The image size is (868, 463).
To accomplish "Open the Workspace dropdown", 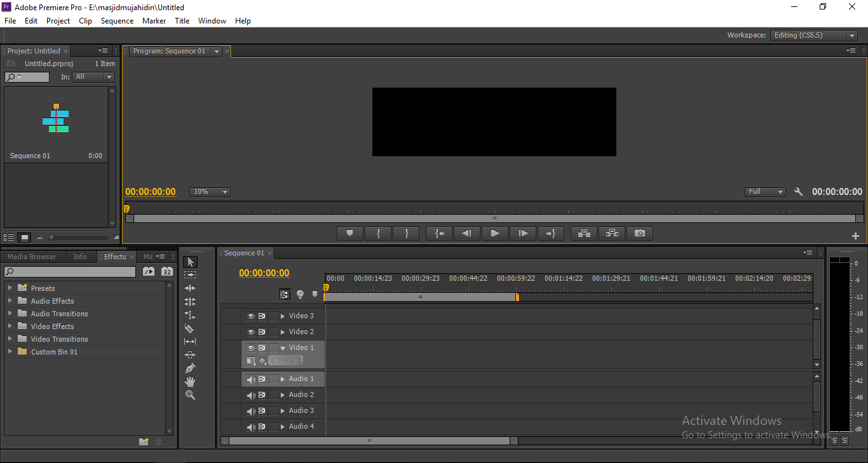I will pos(813,35).
